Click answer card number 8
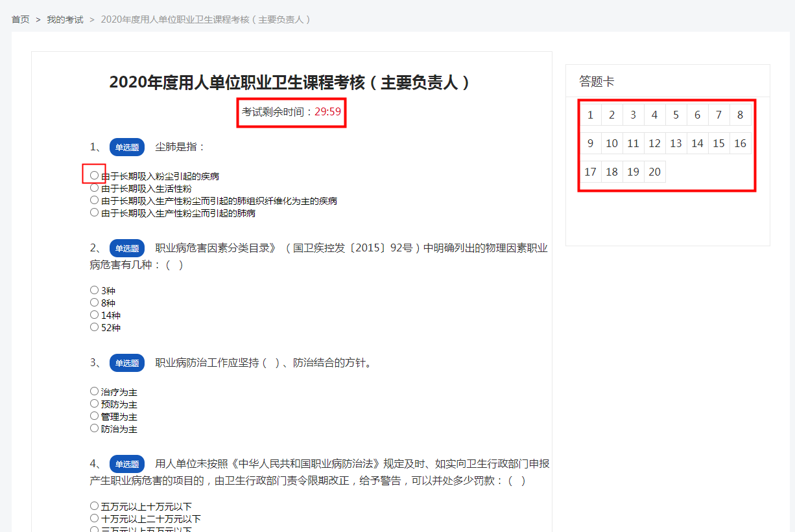Screen dimensions: 795x532 740,115
